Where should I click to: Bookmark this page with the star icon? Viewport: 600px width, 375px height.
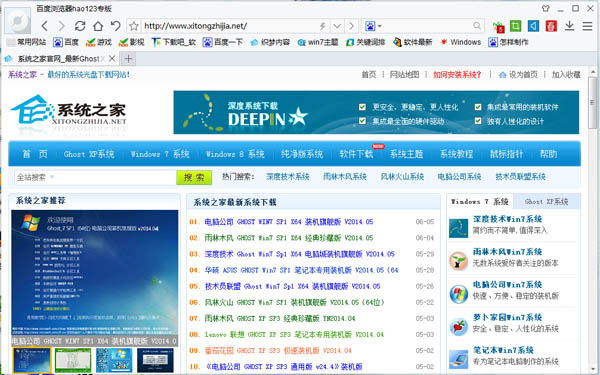pyautogui.click(x=134, y=26)
